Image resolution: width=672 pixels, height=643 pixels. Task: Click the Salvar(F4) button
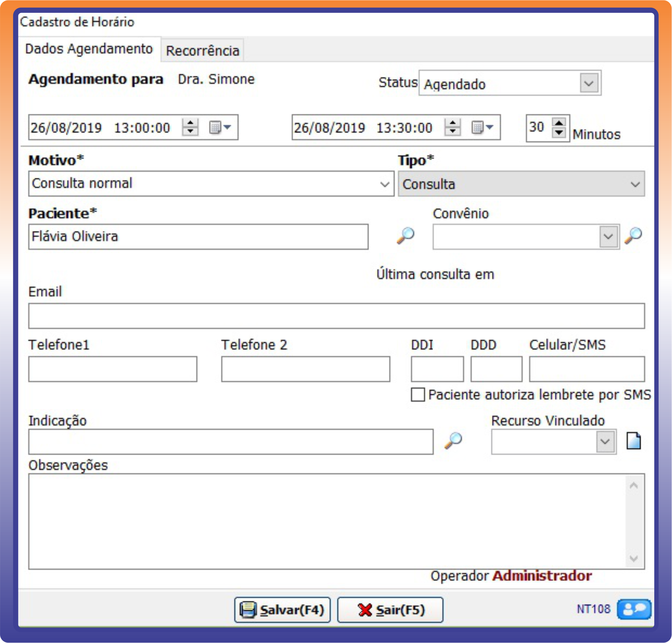click(282, 610)
